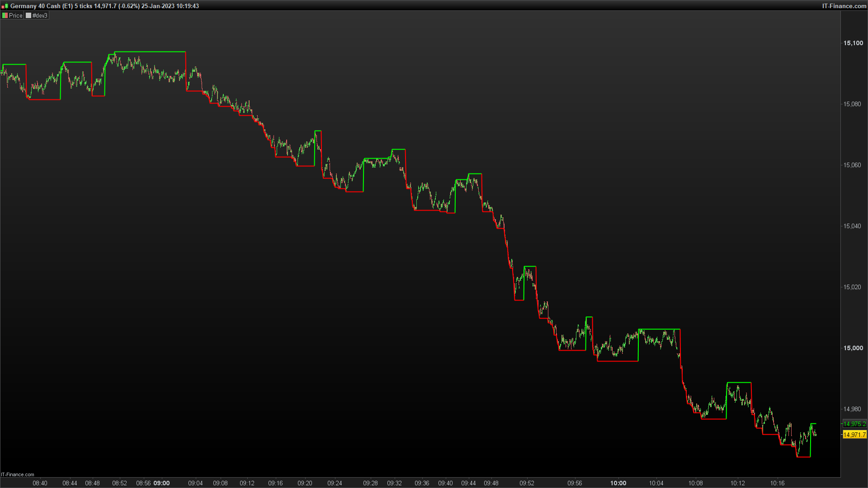Screen dimensions: 868x488
Task: Click the 15,000 price axis label
Action: coord(853,348)
